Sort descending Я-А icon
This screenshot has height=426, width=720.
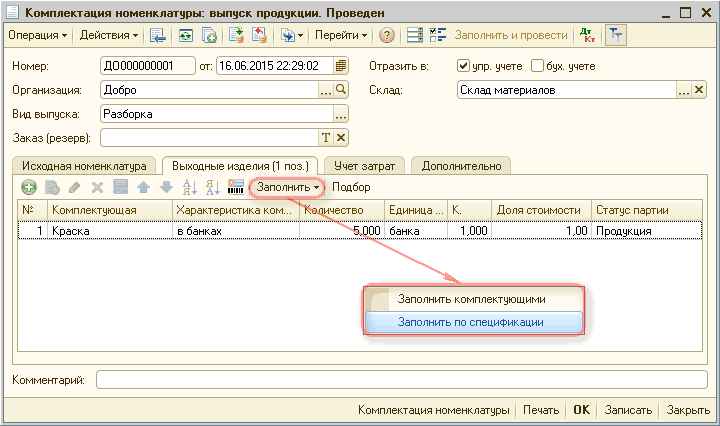pyautogui.click(x=212, y=187)
